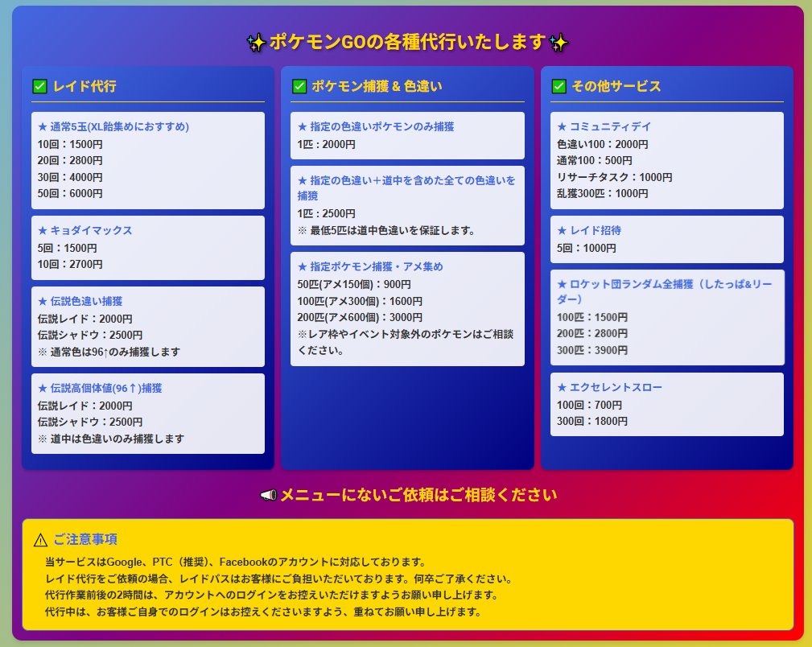Viewport: 812px width, 647px height.
Task: Select 5回：1500円 under キョダイマックス
Action: (x=68, y=248)
